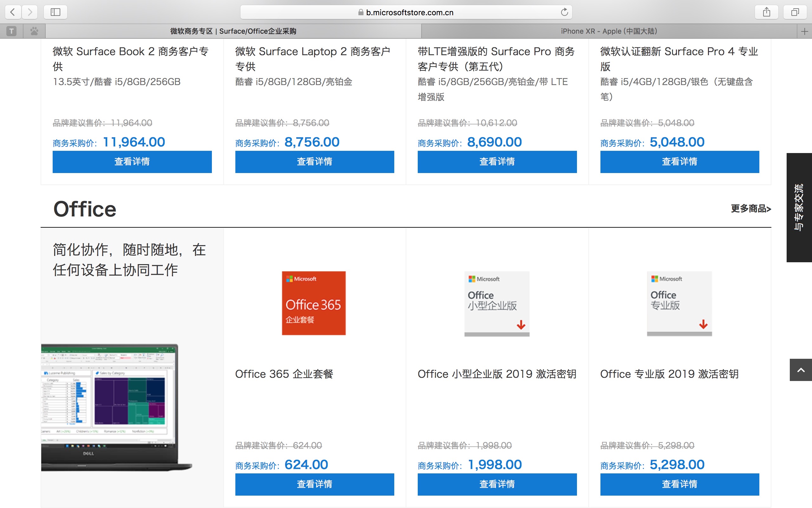Click the 11,964.00 business price
812x508 pixels.
(134, 142)
